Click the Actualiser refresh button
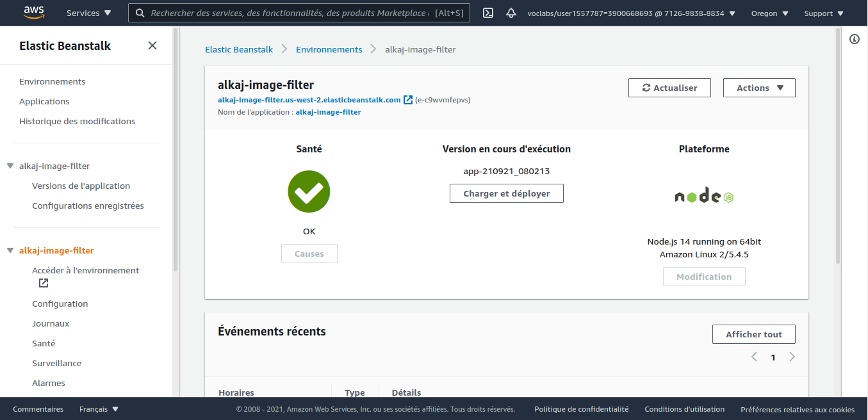868x420 pixels. pyautogui.click(x=669, y=88)
